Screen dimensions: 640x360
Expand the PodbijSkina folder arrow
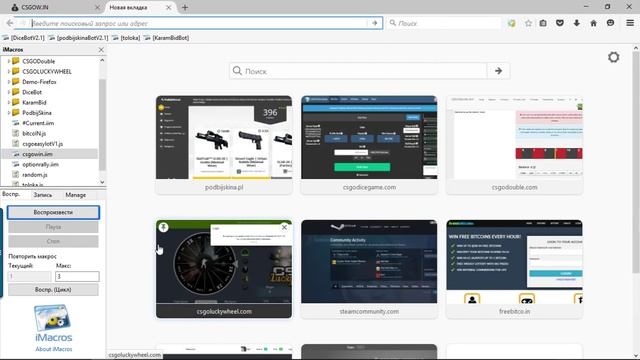pos(9,113)
